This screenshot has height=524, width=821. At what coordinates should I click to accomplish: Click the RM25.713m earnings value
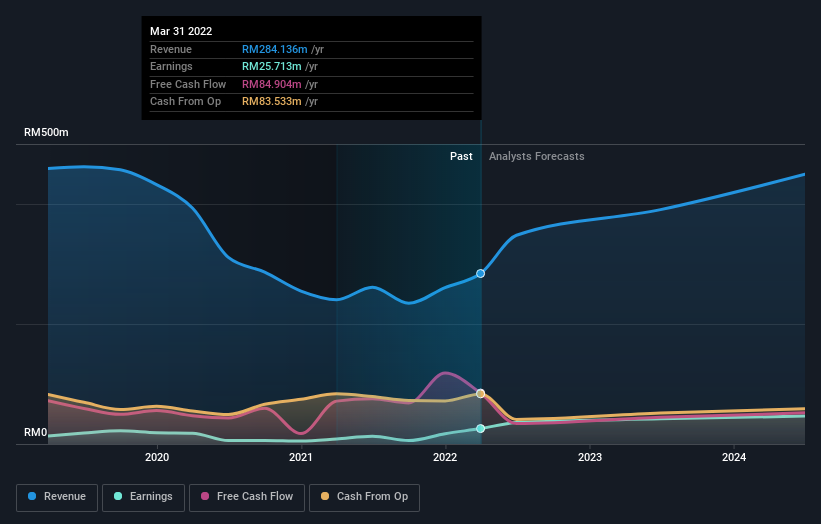point(272,66)
